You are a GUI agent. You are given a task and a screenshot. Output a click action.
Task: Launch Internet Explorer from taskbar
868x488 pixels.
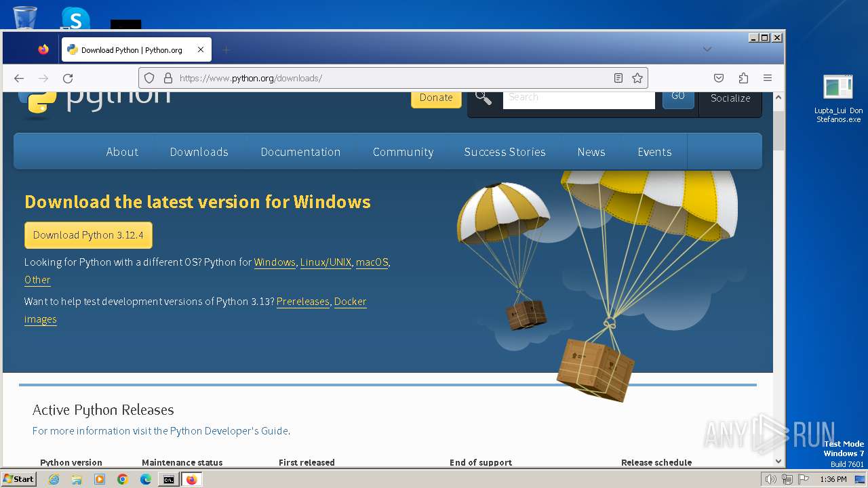coord(54,479)
